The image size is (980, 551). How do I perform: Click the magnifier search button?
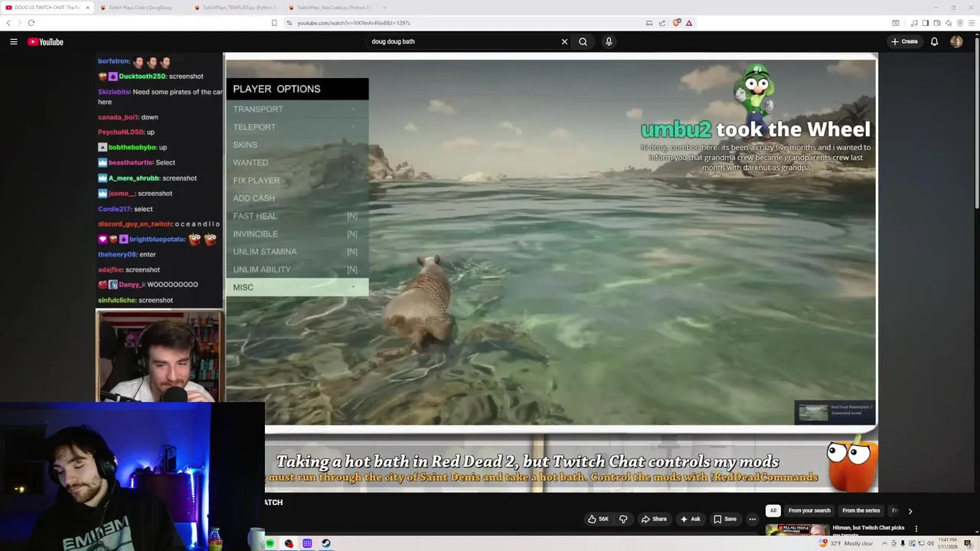pyautogui.click(x=583, y=42)
